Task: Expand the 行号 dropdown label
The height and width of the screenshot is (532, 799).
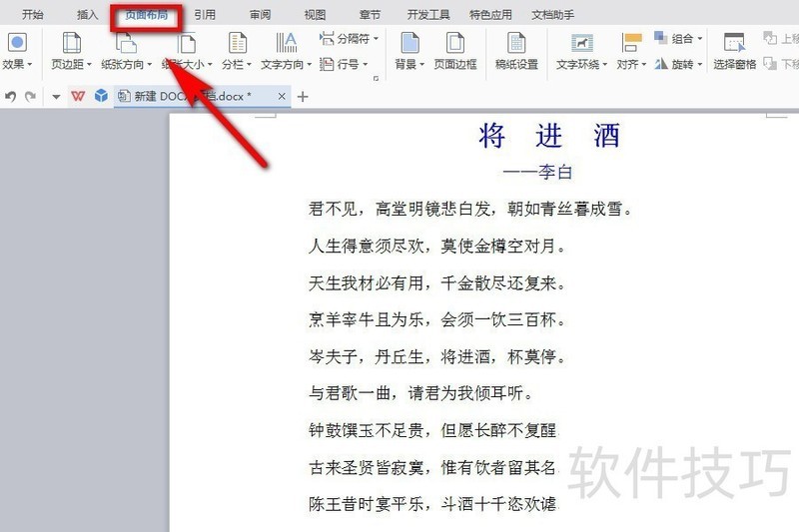Action: 353,65
